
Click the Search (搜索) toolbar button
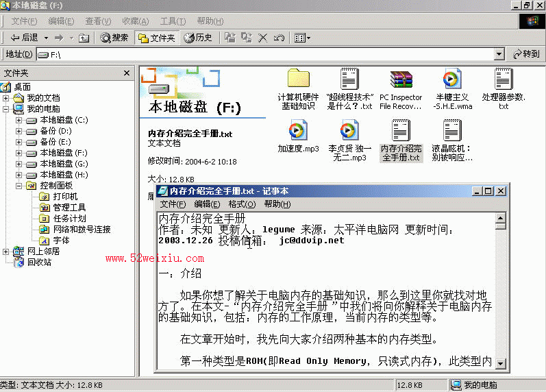pos(114,38)
